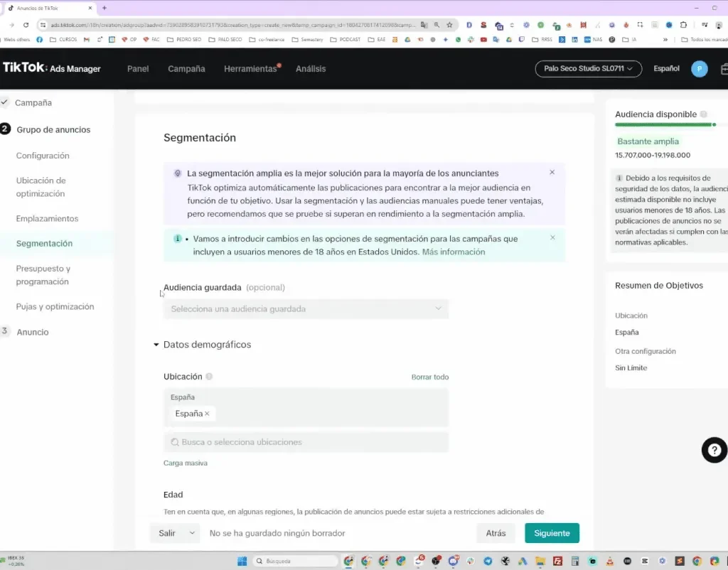Click the Ubicación info tooltip icon

click(x=209, y=377)
